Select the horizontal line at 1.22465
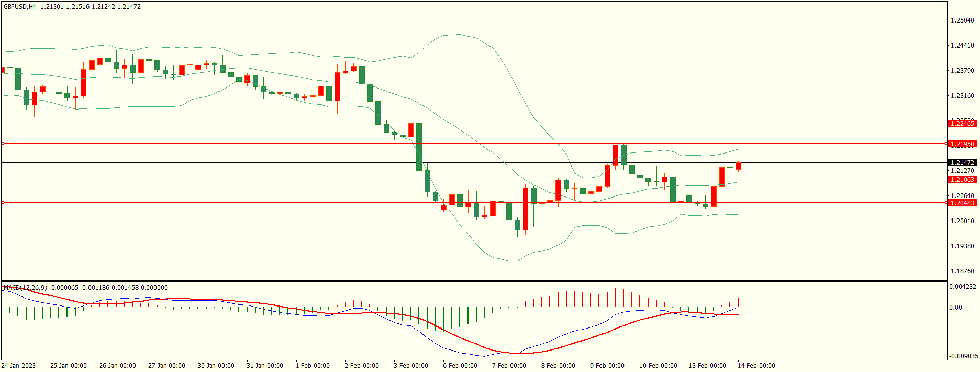 (474, 123)
